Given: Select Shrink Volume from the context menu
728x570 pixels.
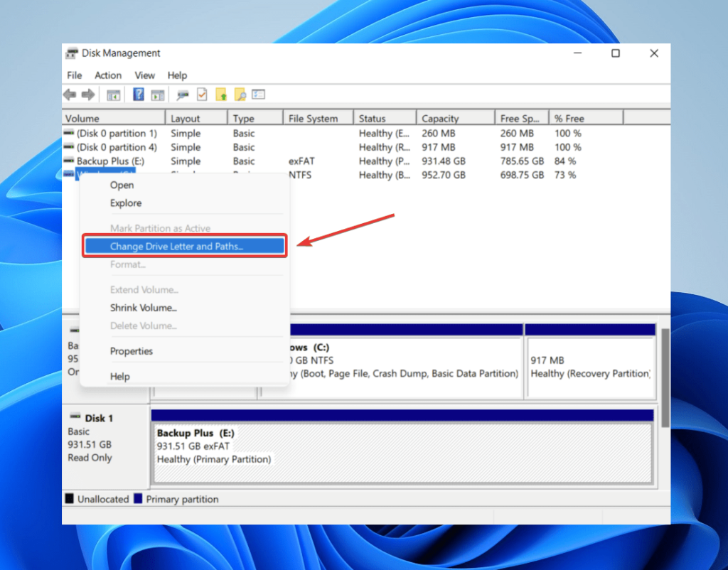Looking at the screenshot, I should 144,308.
